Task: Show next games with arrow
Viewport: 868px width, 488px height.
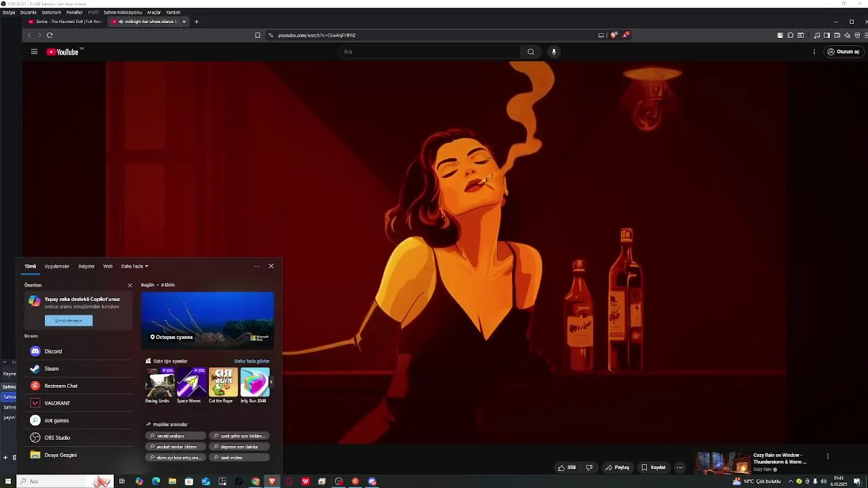Action: (271, 382)
